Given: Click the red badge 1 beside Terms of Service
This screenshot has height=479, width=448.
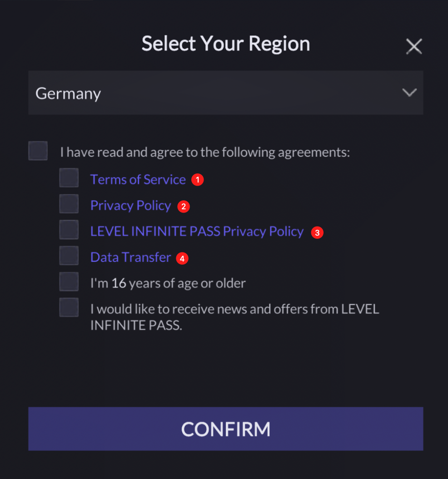Looking at the screenshot, I should 198,180.
